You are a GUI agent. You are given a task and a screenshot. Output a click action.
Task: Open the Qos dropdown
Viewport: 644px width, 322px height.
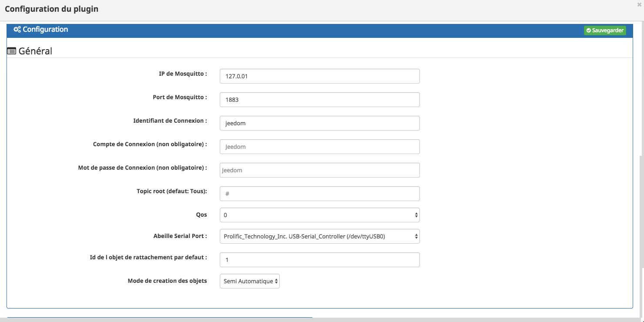tap(320, 215)
